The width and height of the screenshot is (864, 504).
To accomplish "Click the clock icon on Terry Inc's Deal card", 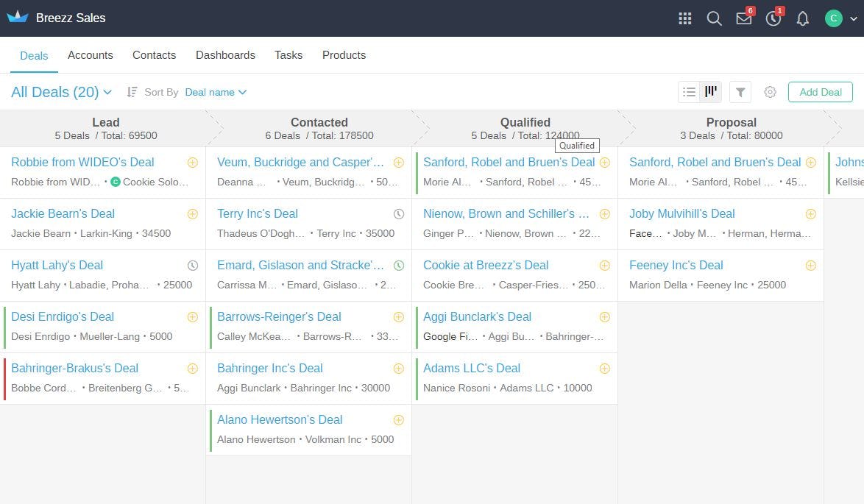I will 399,213.
